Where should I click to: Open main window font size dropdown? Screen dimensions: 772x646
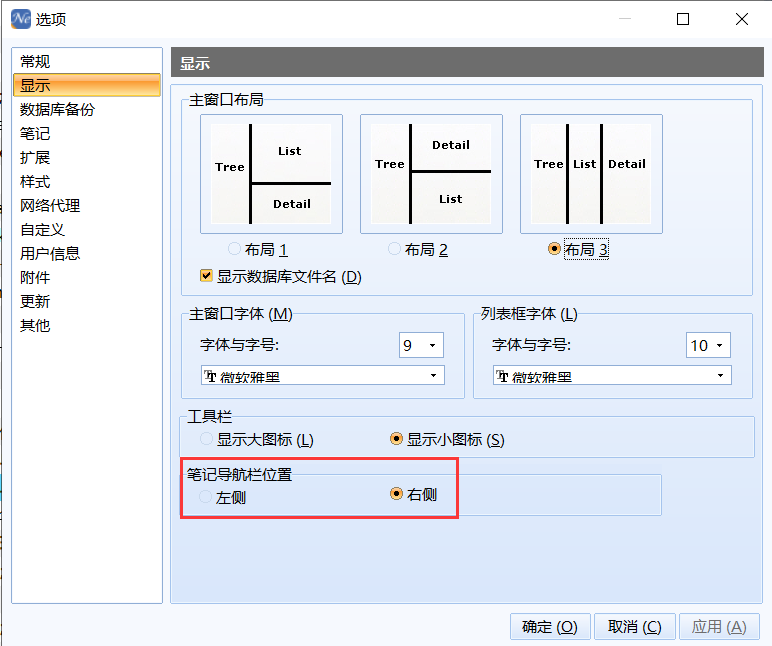[421, 345]
